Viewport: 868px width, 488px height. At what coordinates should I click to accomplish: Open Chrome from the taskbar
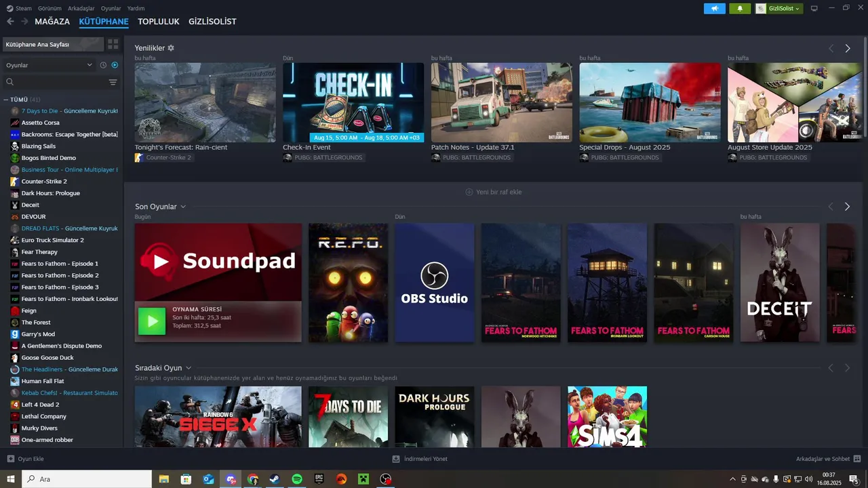252,479
